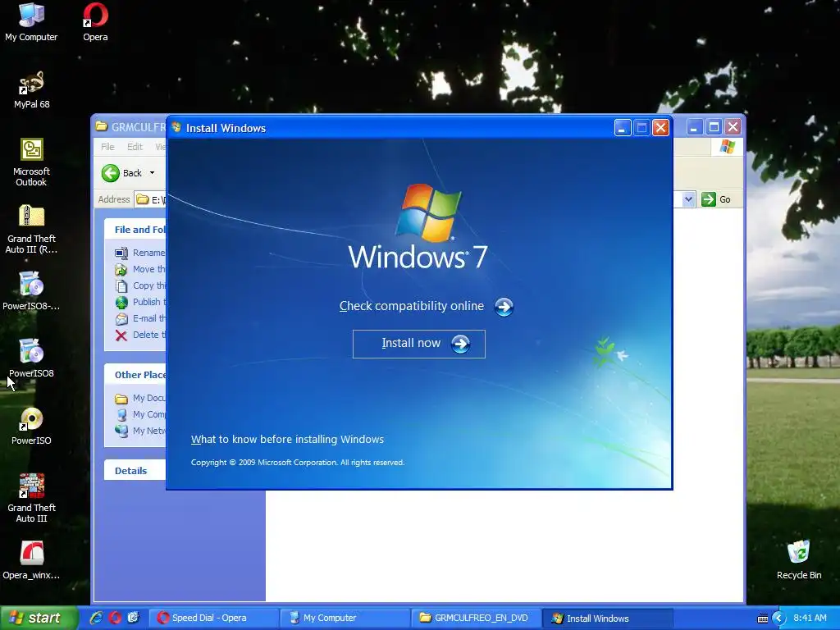Open What to know before installing Windows

287,440
